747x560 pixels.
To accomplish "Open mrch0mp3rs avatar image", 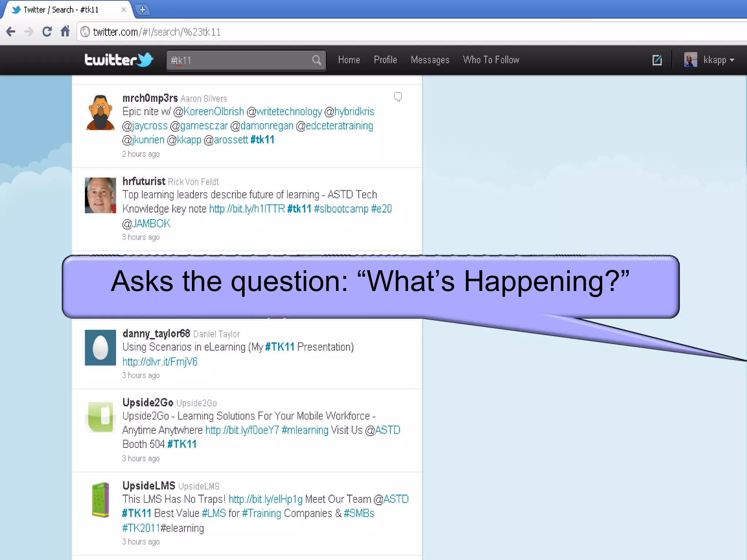I will point(100,112).
